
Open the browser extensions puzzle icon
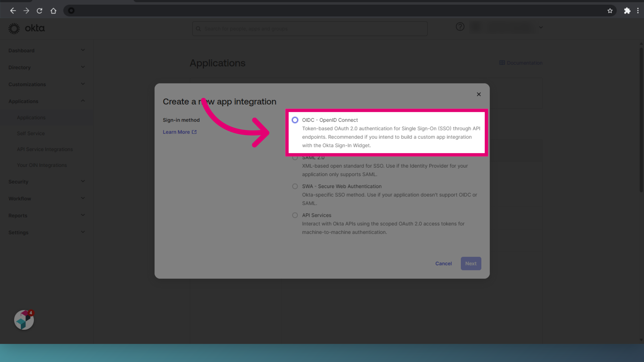(627, 10)
